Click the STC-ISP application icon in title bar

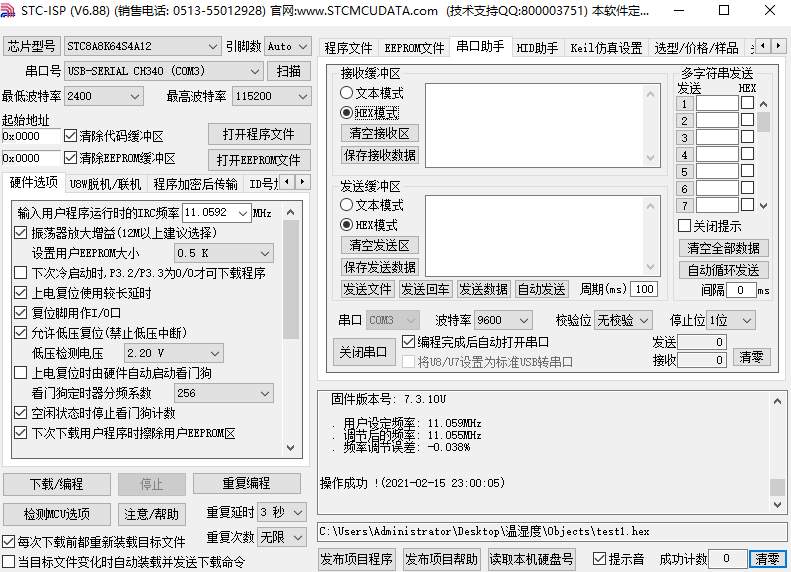(8, 10)
